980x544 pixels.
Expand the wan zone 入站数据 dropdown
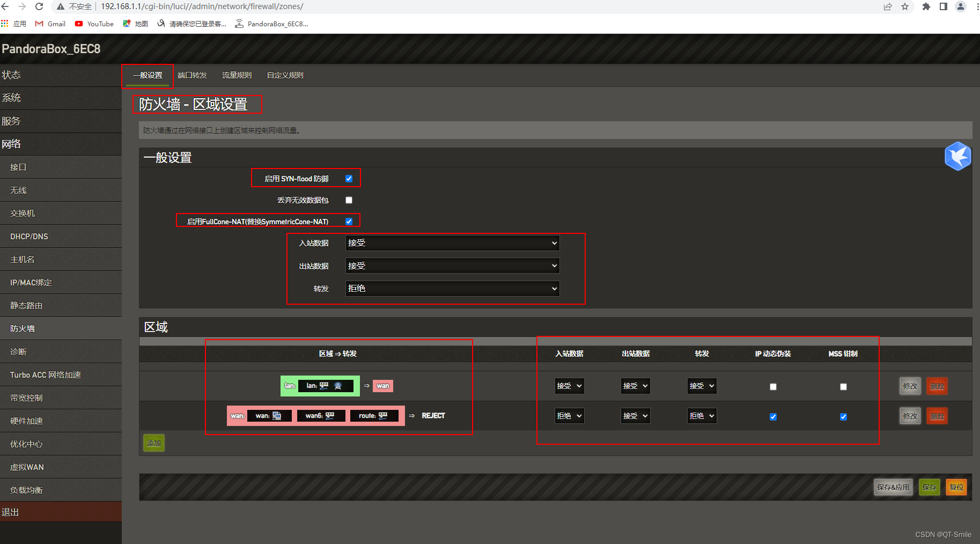click(x=569, y=416)
